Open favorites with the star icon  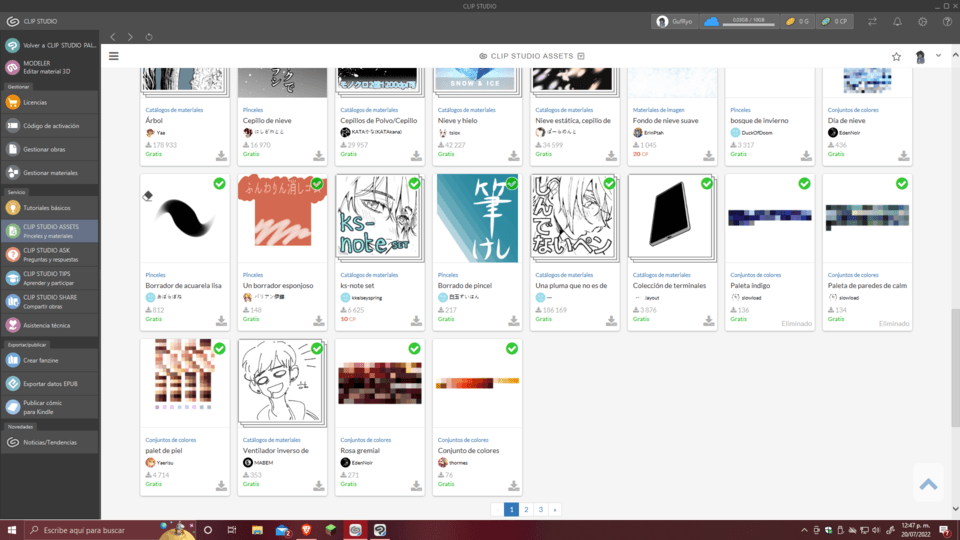896,56
